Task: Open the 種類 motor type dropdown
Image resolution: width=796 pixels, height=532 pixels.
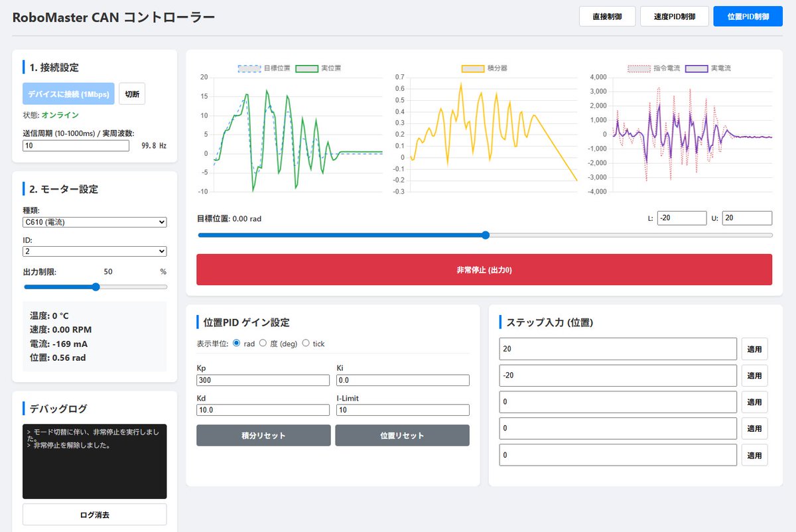Action: tap(94, 222)
